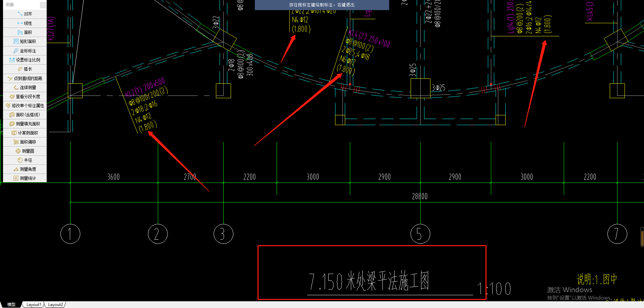Switch to the Layout1 tab
Screen dimensions: 644x308
click(34, 304)
